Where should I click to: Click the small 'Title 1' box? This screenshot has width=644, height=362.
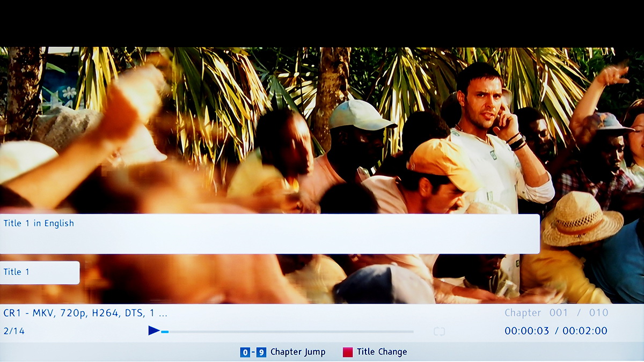click(40, 272)
